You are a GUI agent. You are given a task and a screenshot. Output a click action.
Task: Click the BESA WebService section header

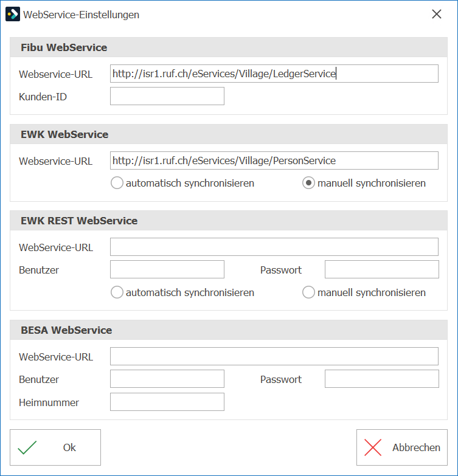(x=229, y=330)
